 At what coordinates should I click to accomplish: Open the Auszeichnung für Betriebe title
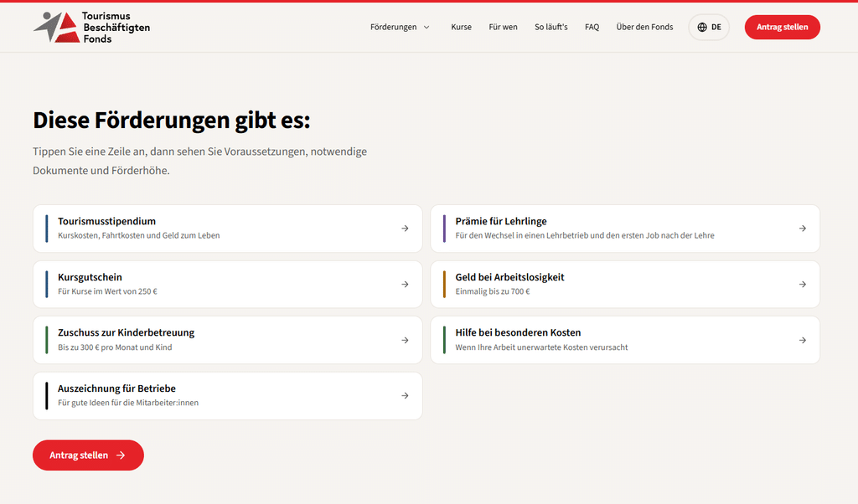117,388
